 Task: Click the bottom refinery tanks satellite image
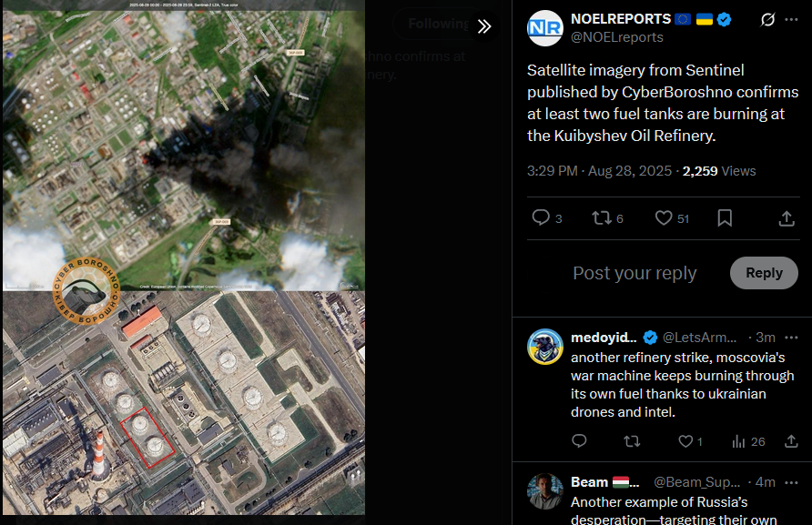click(x=184, y=403)
